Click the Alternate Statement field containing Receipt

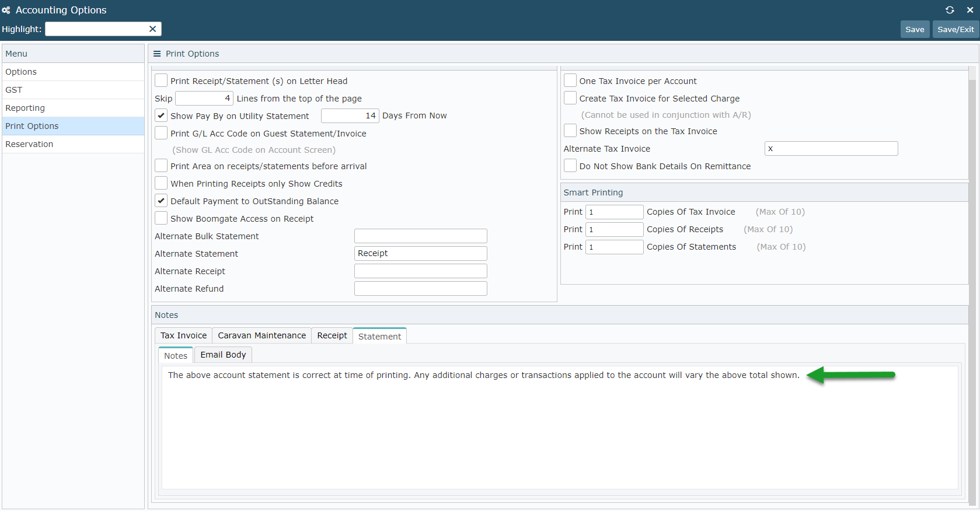pos(420,253)
